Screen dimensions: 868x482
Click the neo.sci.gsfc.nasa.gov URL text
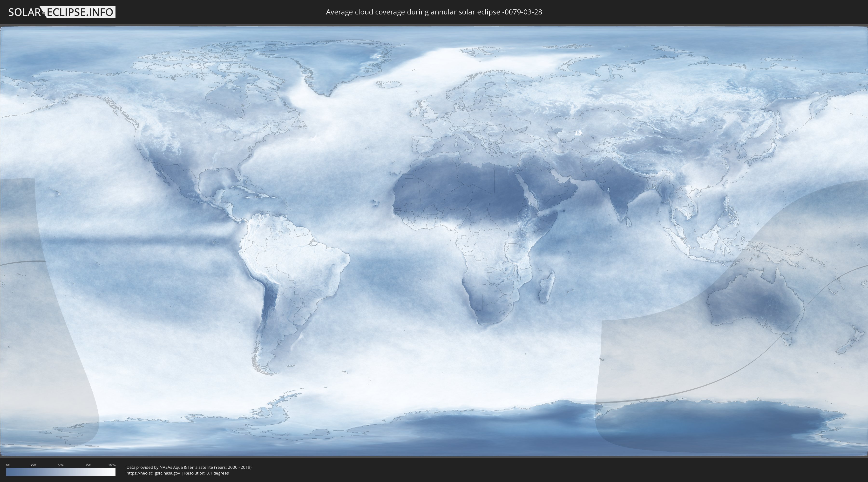pyautogui.click(x=153, y=473)
